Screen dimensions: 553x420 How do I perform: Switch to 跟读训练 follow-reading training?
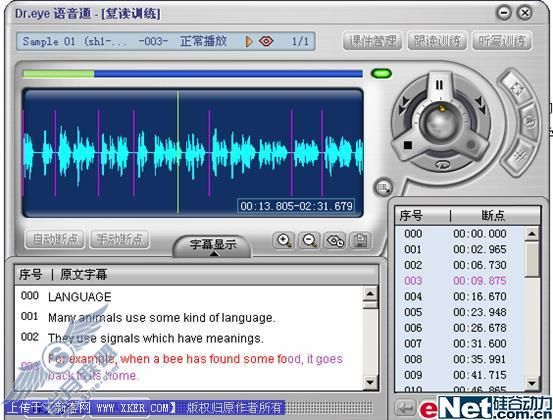(x=437, y=41)
